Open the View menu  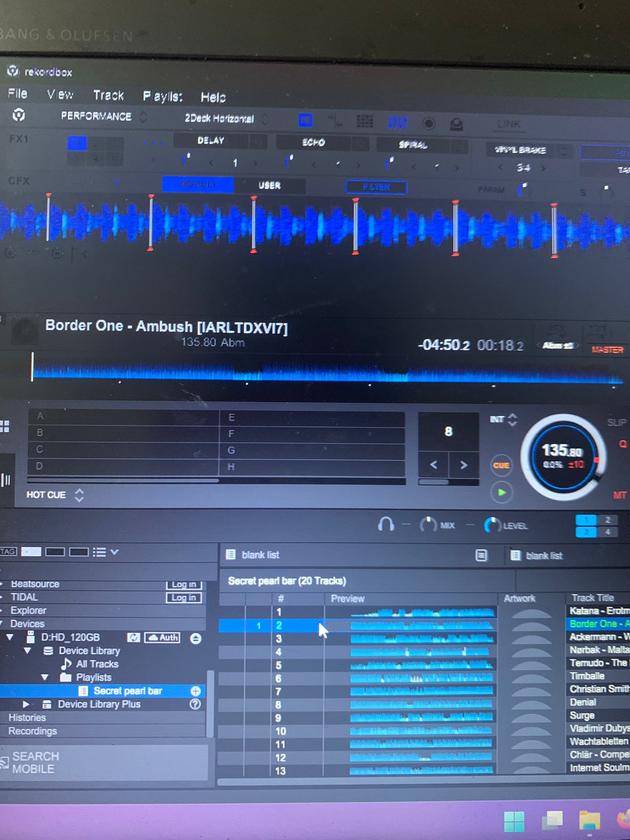60,95
